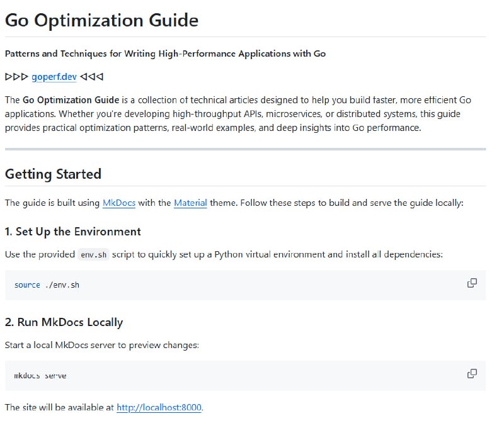Viewport: 504px width, 428px height.
Task: Click the Go Optimization Guide page title
Action: click(101, 20)
